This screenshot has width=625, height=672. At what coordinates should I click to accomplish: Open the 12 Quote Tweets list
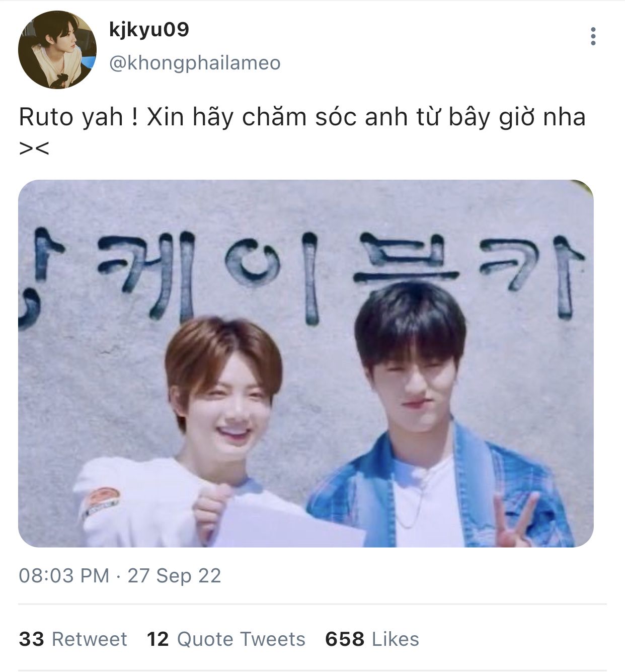coord(226,639)
